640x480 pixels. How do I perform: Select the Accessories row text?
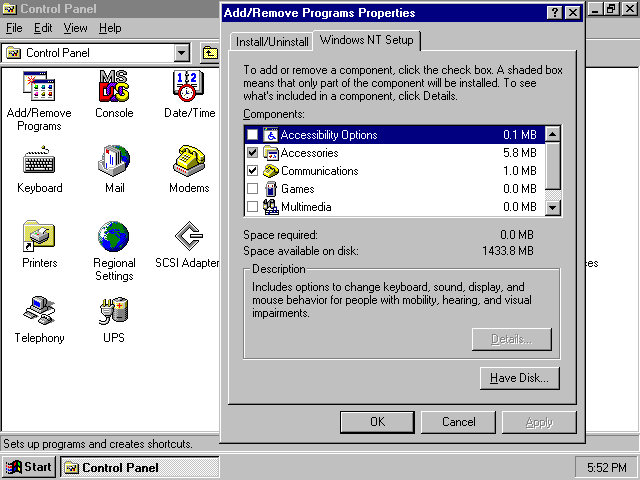click(309, 153)
